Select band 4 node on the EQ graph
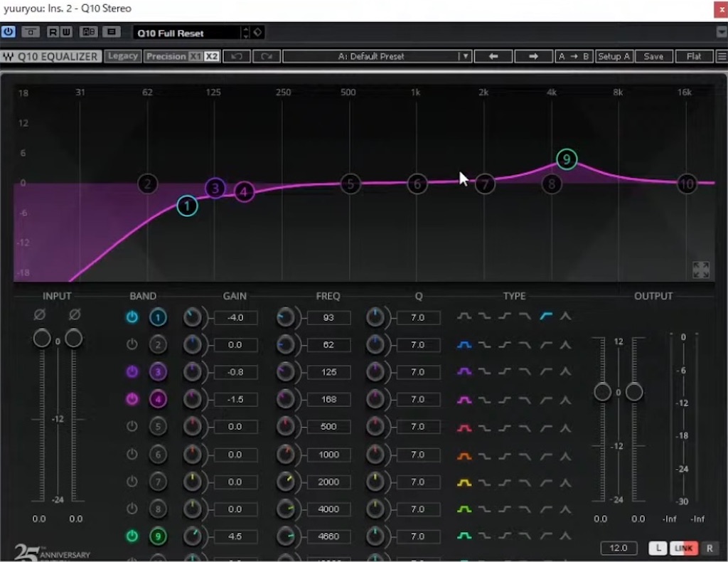The width and height of the screenshot is (728, 562). (244, 192)
